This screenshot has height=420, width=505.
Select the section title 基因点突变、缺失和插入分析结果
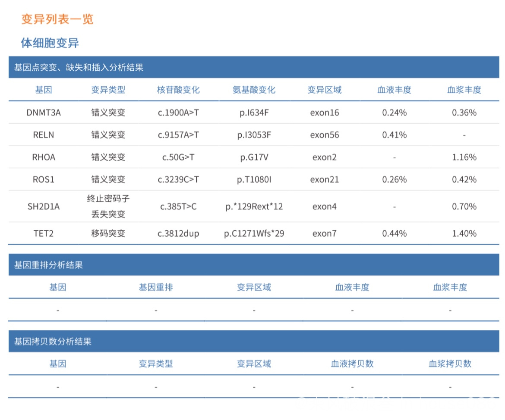pos(79,67)
